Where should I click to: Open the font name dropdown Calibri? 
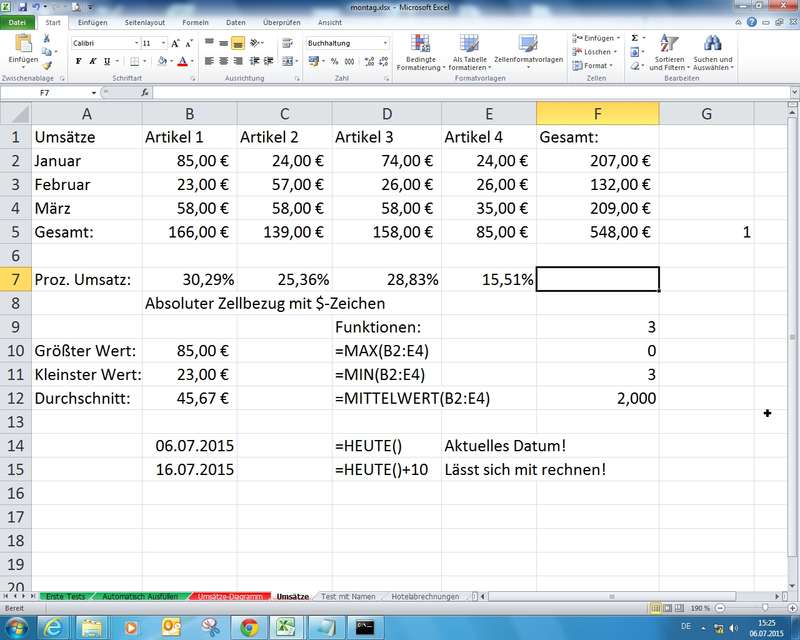pos(135,44)
